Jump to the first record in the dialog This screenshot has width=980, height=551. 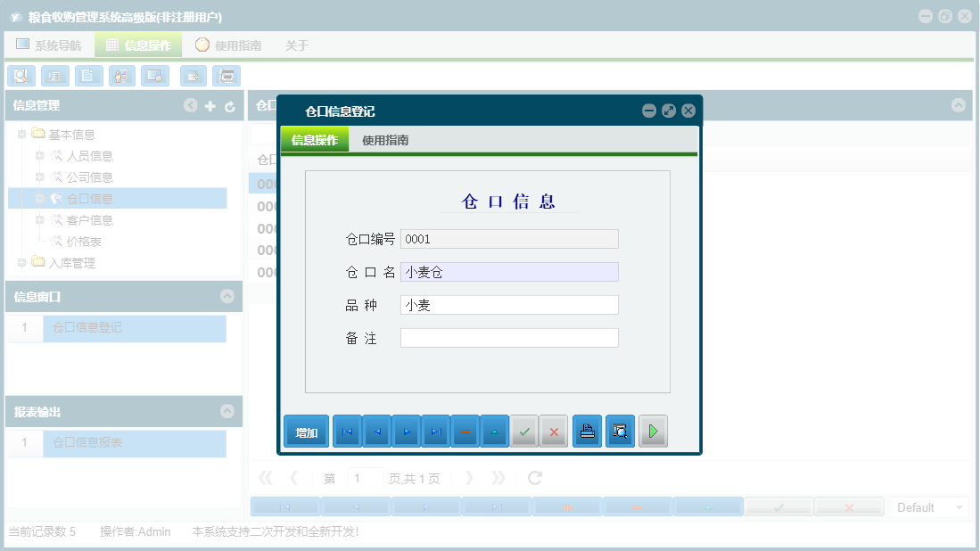347,431
